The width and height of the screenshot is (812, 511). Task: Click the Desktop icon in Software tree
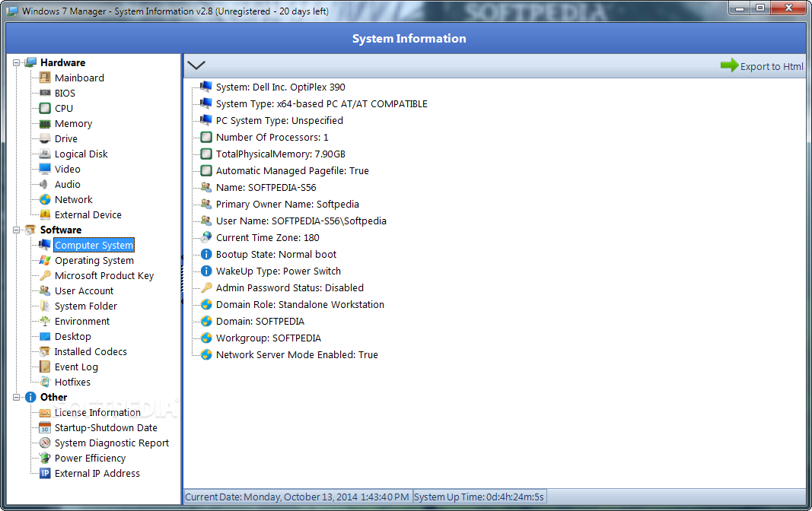[45, 337]
